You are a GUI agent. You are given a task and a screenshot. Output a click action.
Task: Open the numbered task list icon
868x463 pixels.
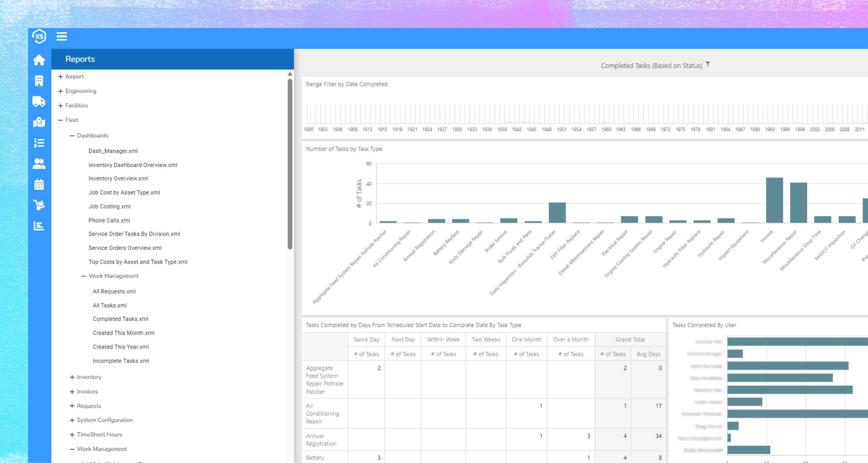(39, 143)
